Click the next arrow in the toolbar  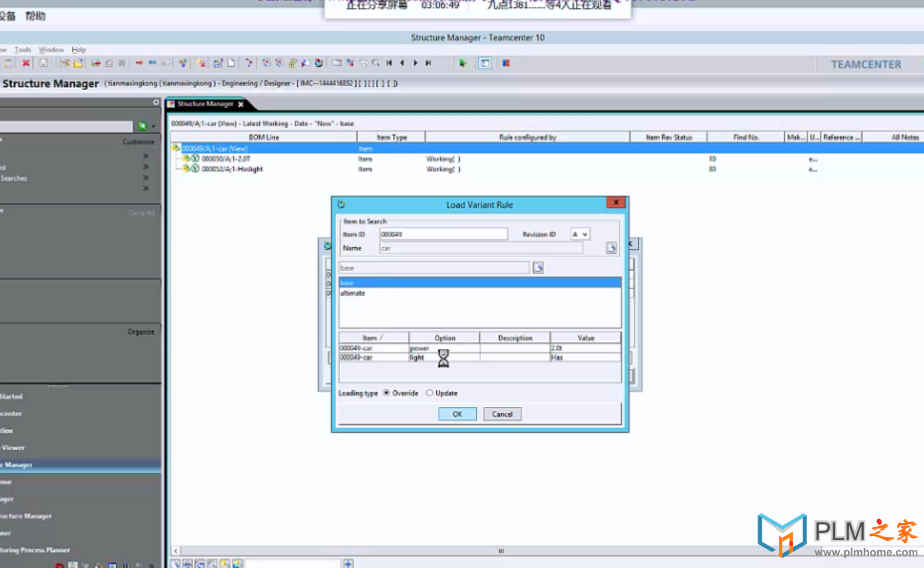coord(416,63)
